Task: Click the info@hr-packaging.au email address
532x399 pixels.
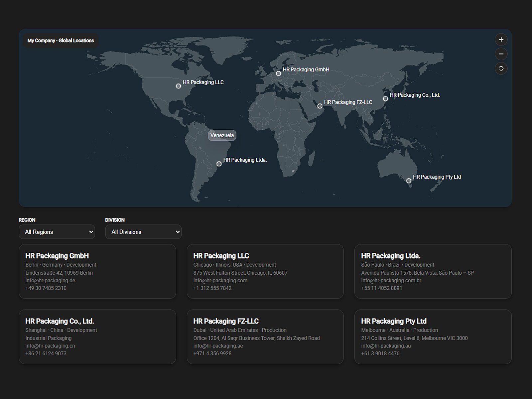Action: click(386, 346)
